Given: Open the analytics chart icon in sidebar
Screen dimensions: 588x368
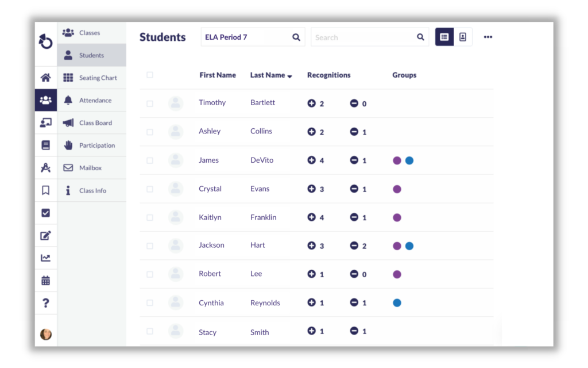Looking at the screenshot, I should point(45,258).
